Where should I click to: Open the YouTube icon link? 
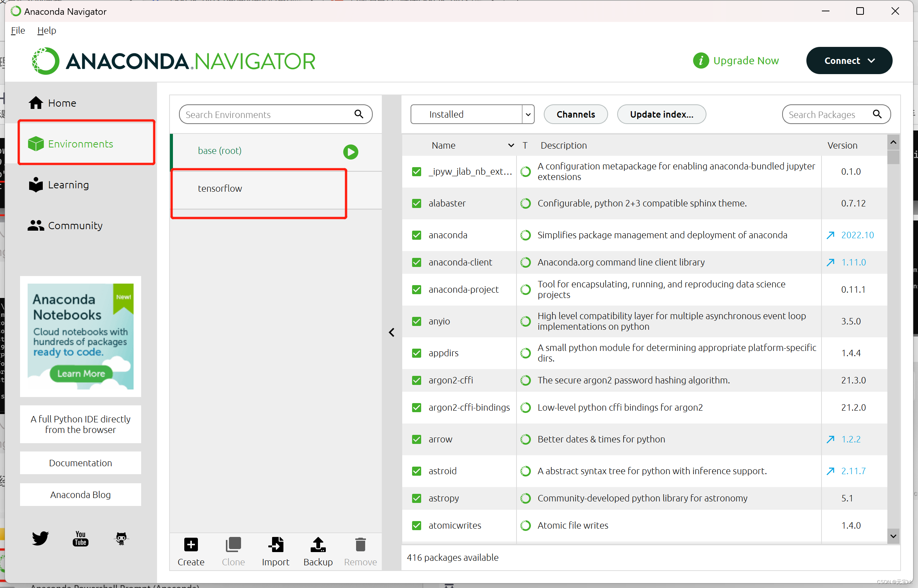[80, 538]
